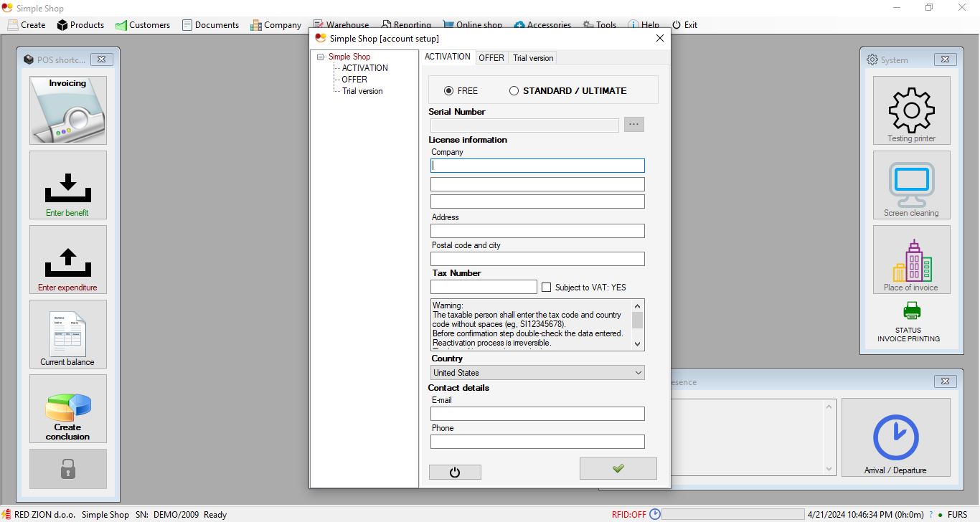The image size is (980, 522).
Task: Open Place of invoice building icon
Action: 912,260
